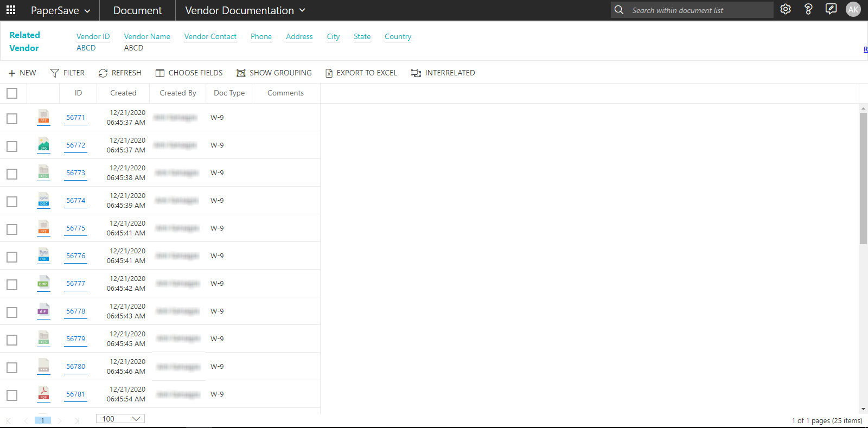This screenshot has width=868, height=428.
Task: Open the PDF file icon for document 56781
Action: (44, 393)
